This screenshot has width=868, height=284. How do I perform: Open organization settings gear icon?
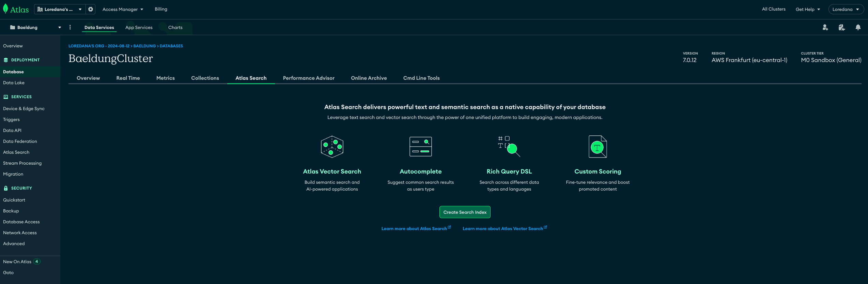point(91,9)
